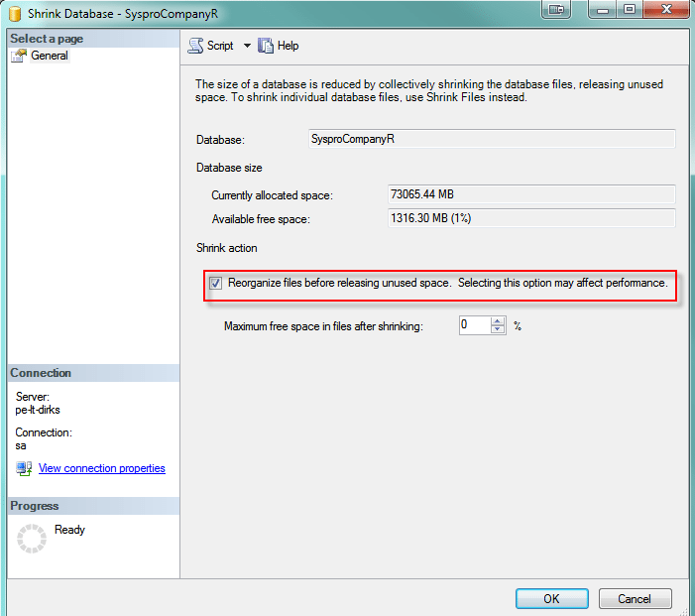Click the Available free space field
This screenshot has width=695, height=616.
click(x=531, y=218)
